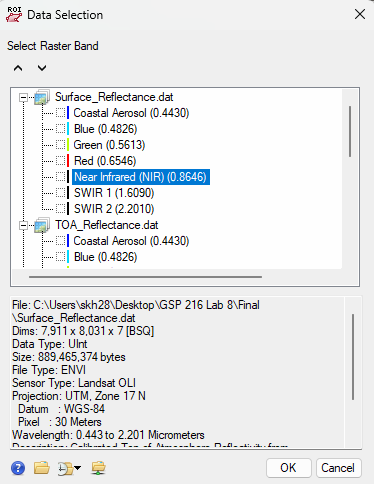Open the recent files dropdown arrow
The image size is (374, 484).
78,468
